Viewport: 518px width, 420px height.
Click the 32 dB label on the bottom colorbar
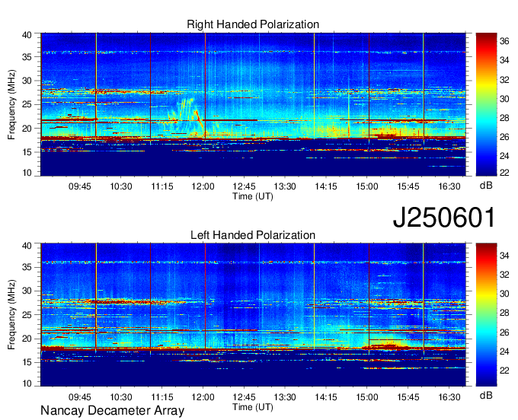click(x=504, y=275)
